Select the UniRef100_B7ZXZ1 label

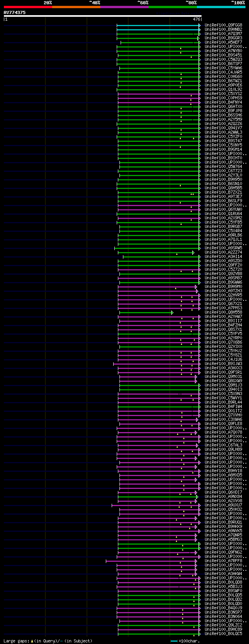(x=223, y=192)
